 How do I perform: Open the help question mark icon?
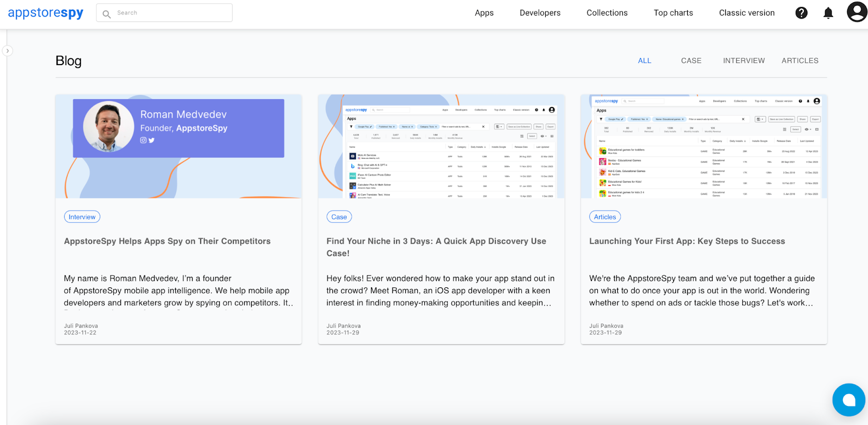click(x=801, y=13)
